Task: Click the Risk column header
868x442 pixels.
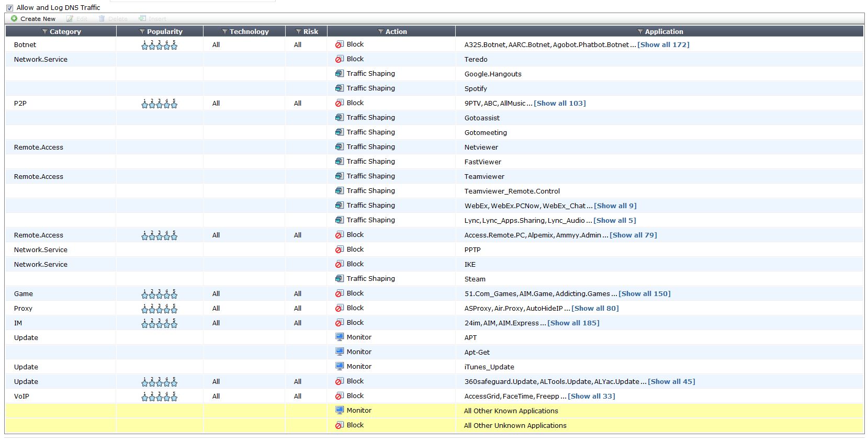Action: 310,32
